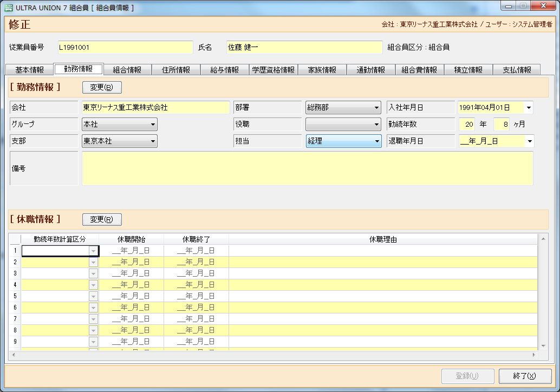Click row 1 休職終了 date cell
This screenshot has width=560, height=392.
point(196,251)
